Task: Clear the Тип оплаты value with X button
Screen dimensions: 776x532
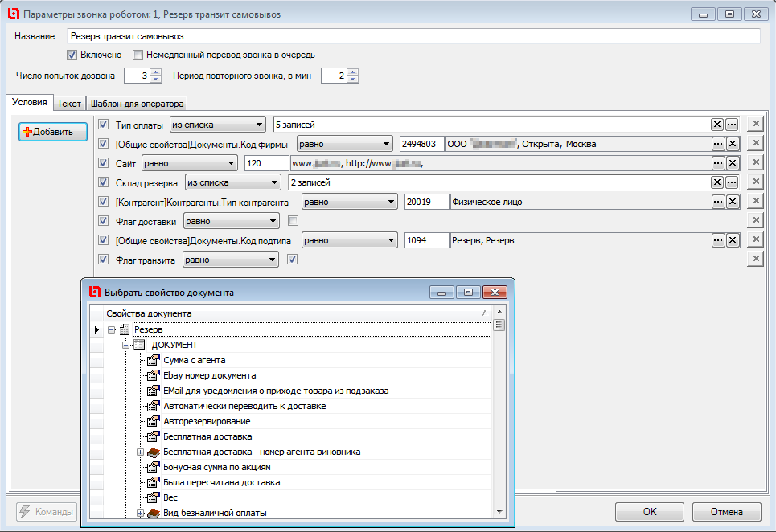Action: [716, 125]
